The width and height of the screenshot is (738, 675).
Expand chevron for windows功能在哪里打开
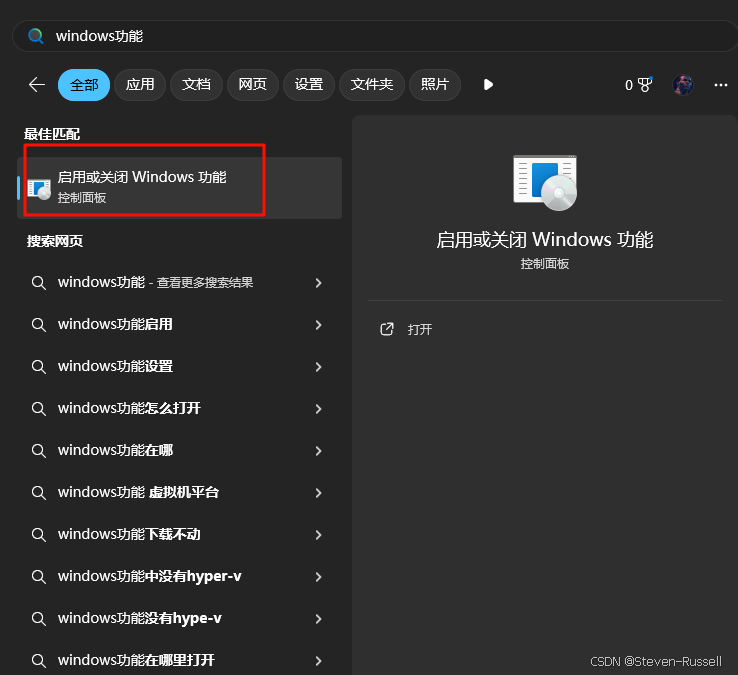319,660
